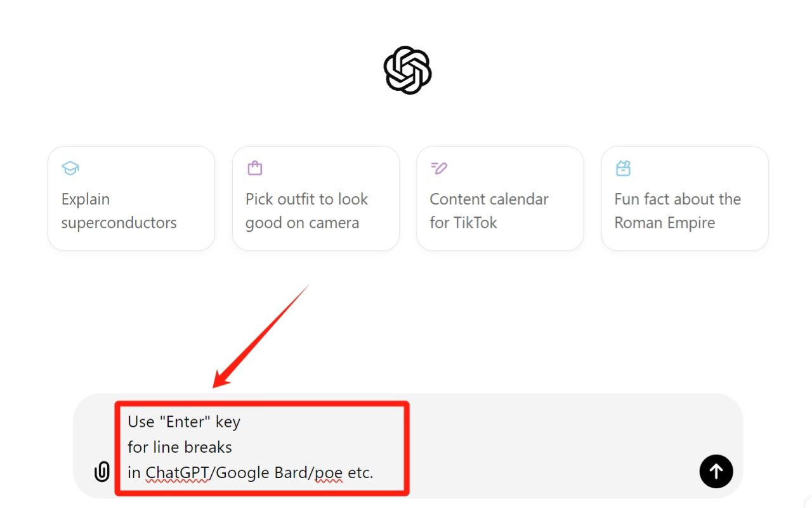Click the gift icon on the Roman Empire card
The image size is (812, 508).
point(622,168)
